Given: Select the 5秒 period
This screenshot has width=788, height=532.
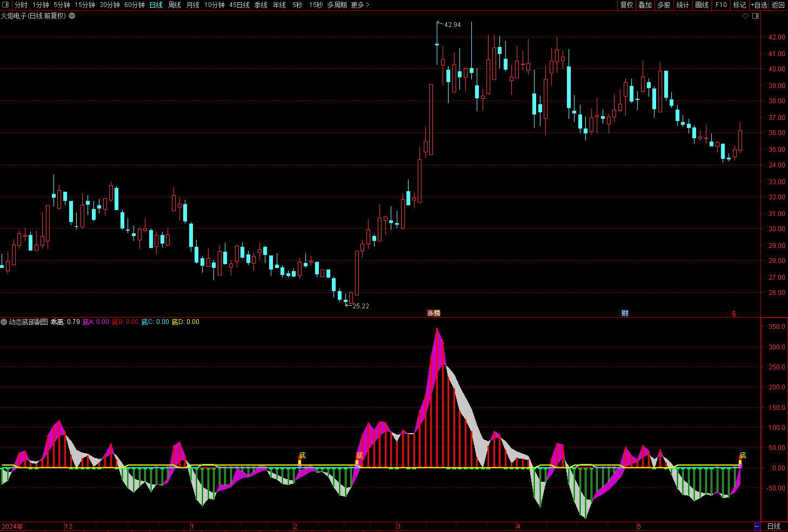Looking at the screenshot, I should tap(298, 5).
